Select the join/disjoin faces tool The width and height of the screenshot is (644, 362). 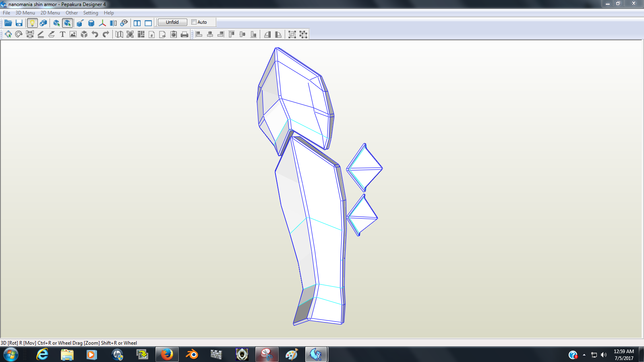point(30,34)
